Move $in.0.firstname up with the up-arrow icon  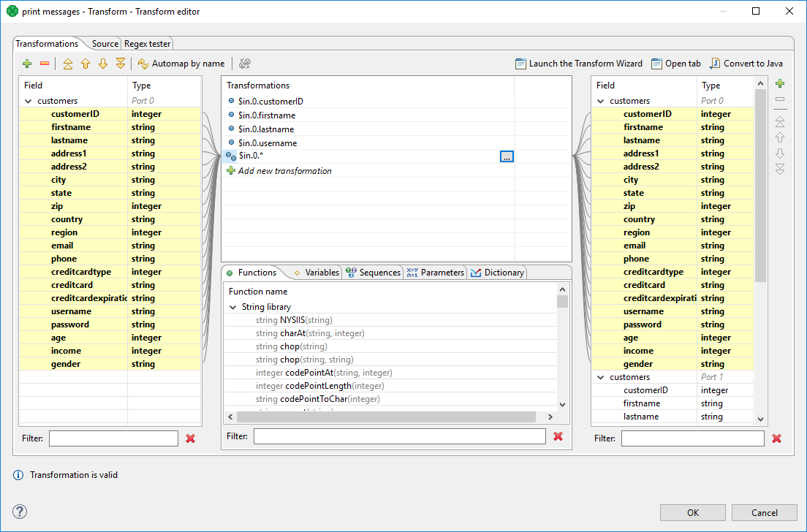85,63
